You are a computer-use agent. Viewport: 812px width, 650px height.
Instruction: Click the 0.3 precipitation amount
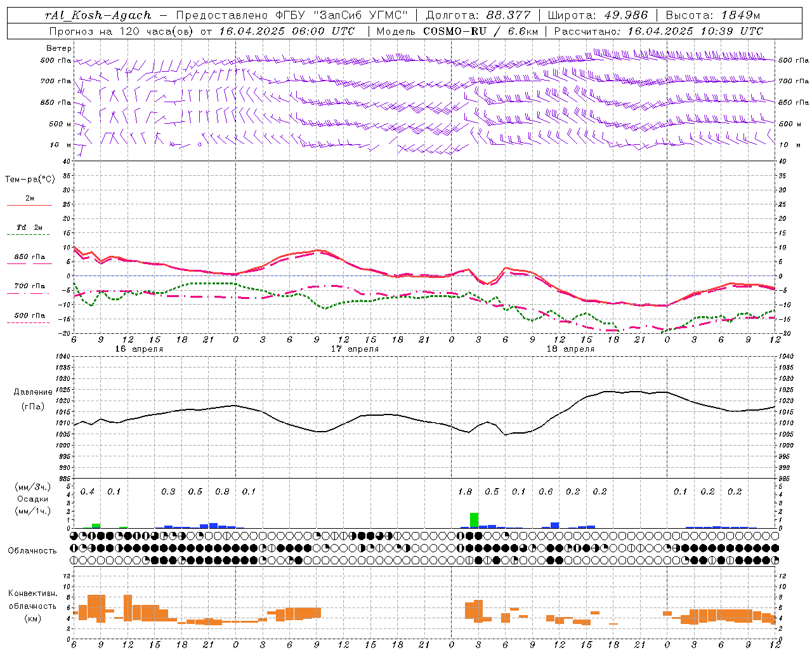pos(168,491)
